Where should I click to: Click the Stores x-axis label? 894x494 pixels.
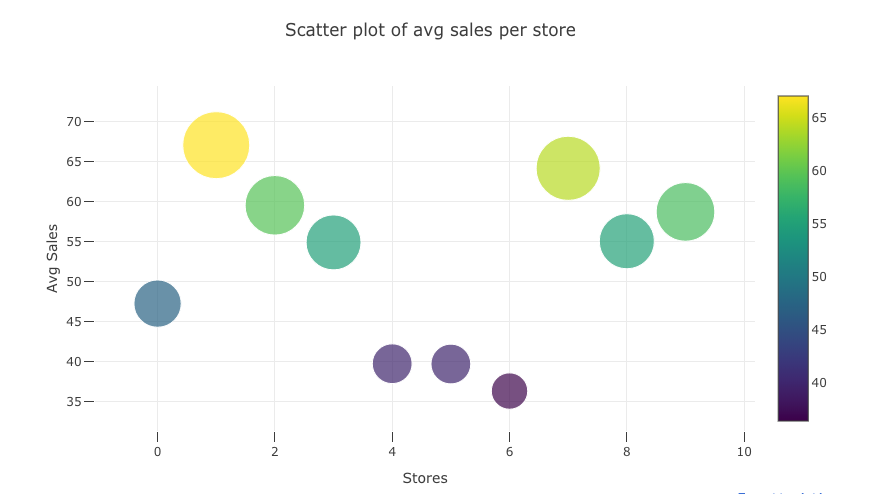click(425, 478)
